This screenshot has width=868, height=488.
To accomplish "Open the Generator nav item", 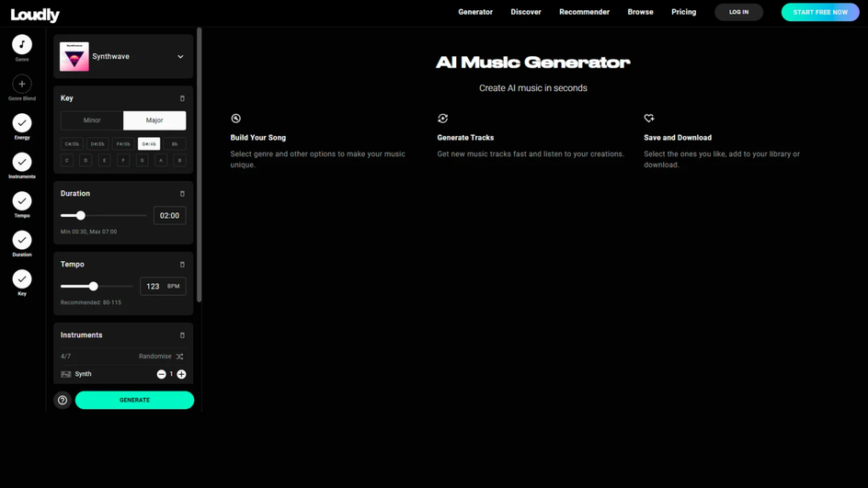I will click(x=475, y=12).
